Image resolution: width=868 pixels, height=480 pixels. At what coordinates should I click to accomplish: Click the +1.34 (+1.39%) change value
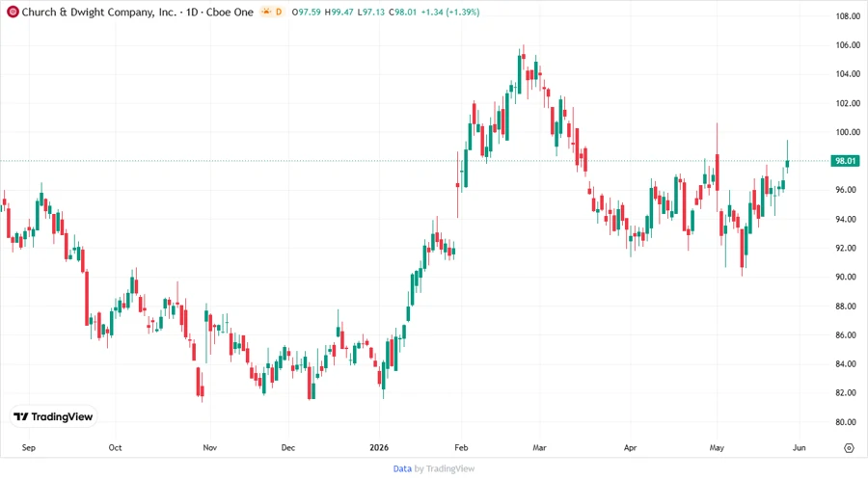(450, 12)
